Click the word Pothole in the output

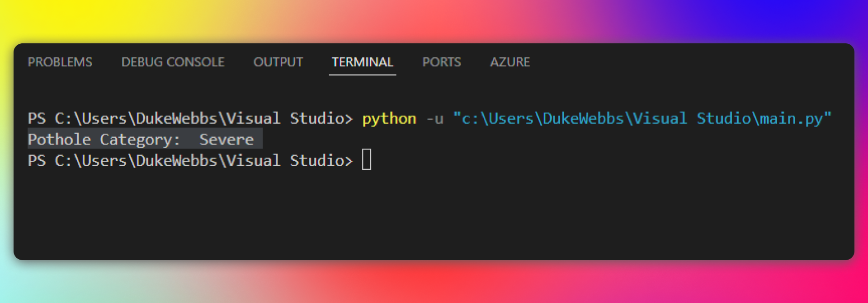59,140
